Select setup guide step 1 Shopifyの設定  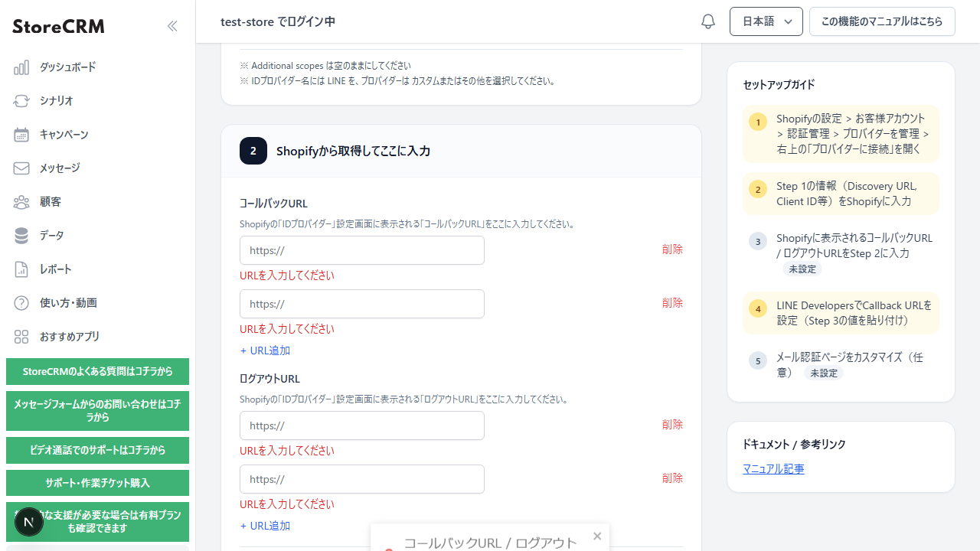[841, 134]
